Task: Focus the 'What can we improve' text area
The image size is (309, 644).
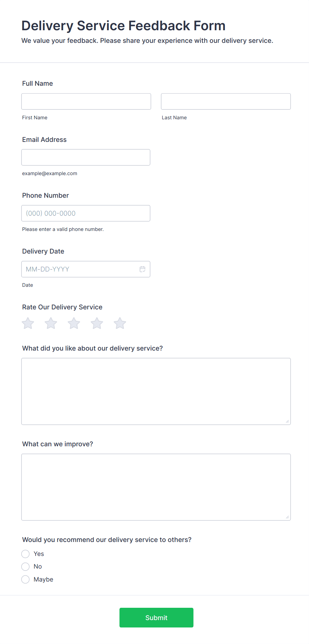Action: coord(156,487)
